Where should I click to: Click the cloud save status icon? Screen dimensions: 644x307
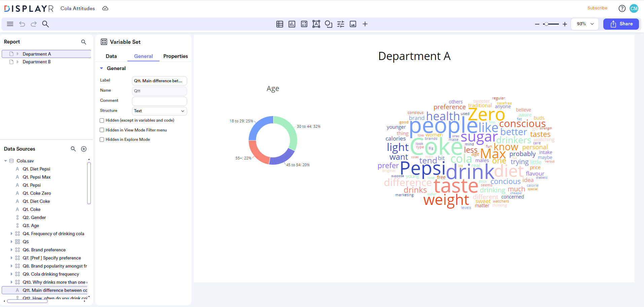coord(105,8)
